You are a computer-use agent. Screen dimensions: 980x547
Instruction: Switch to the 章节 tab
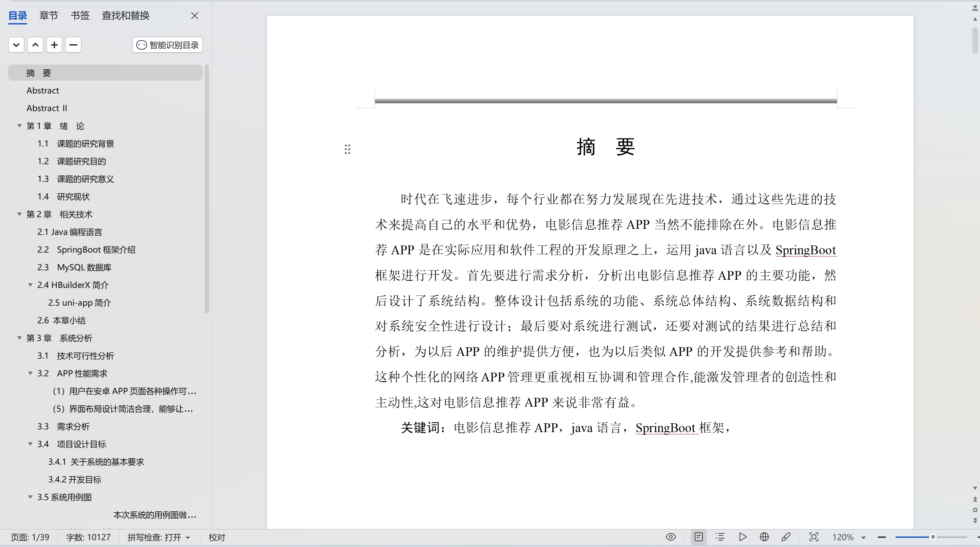coord(48,16)
